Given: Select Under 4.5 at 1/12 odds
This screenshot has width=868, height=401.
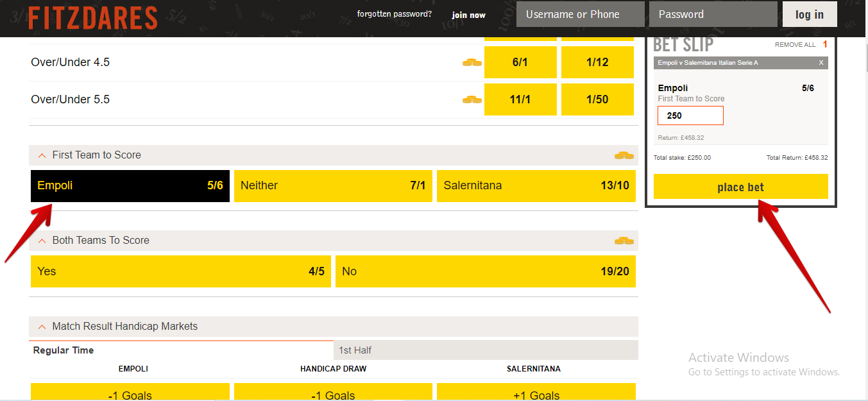Looking at the screenshot, I should point(597,62).
